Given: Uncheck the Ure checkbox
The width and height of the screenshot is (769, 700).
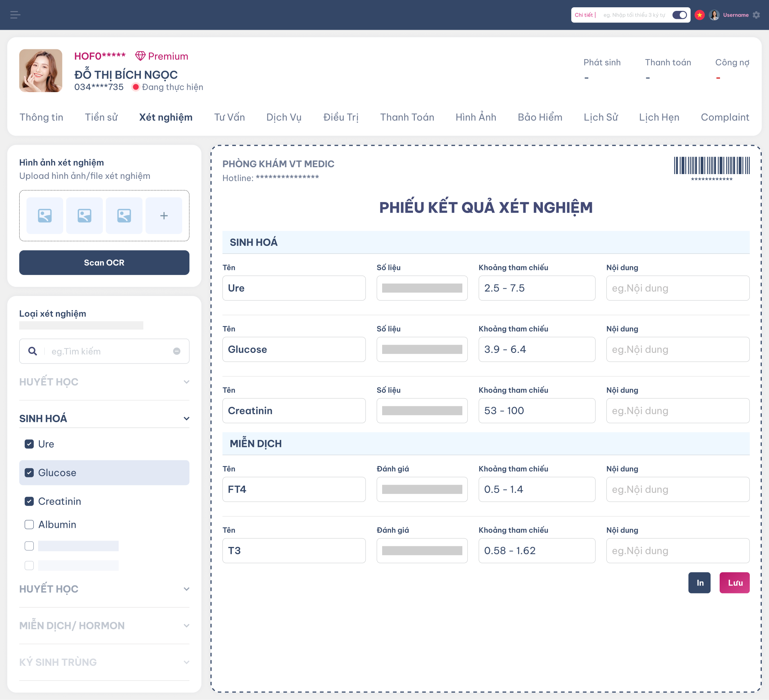Looking at the screenshot, I should click(29, 444).
